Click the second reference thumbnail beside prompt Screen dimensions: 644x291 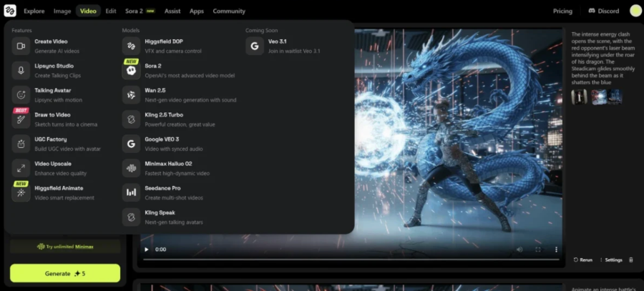pyautogui.click(x=599, y=97)
